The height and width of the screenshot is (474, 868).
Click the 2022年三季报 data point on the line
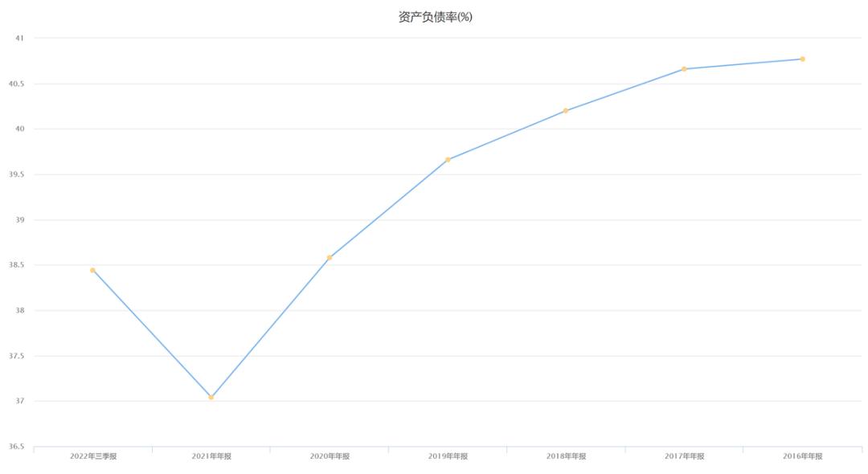pos(92,271)
